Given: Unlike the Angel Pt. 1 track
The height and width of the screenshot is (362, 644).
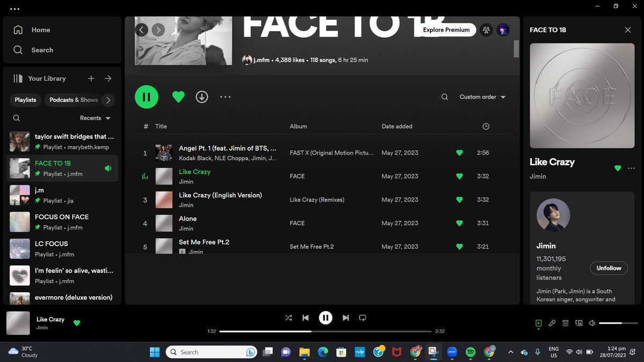Looking at the screenshot, I should point(459,153).
